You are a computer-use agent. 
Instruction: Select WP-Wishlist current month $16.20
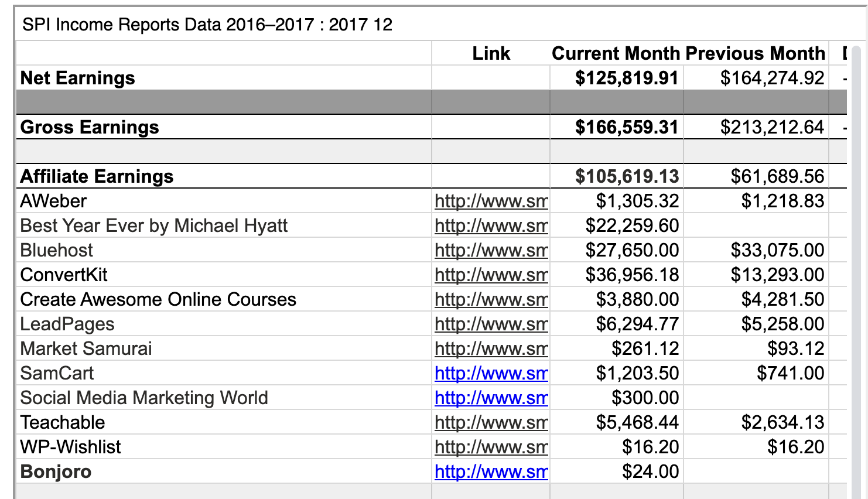650,447
